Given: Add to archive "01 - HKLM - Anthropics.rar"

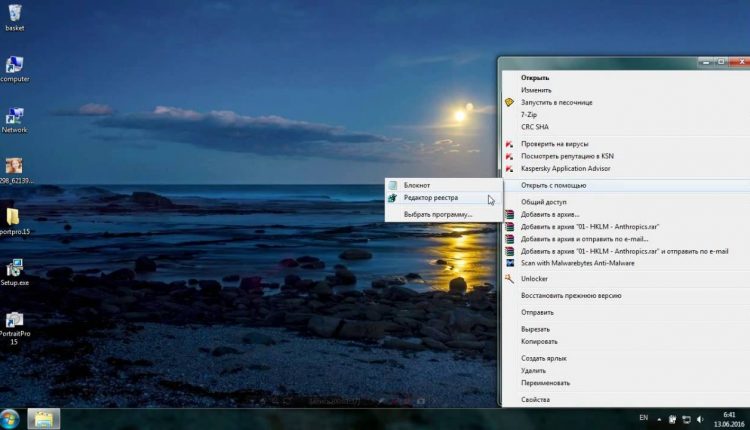Looking at the screenshot, I should click(x=590, y=227).
